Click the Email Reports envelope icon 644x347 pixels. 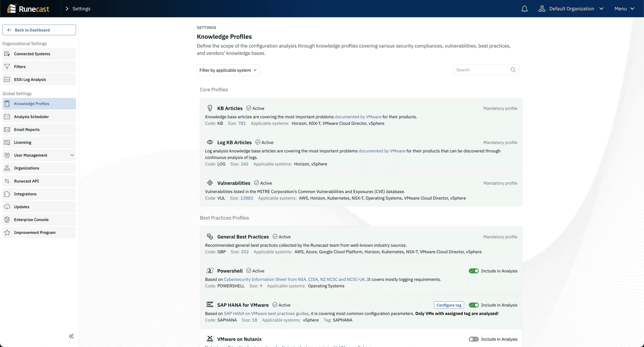point(7,130)
